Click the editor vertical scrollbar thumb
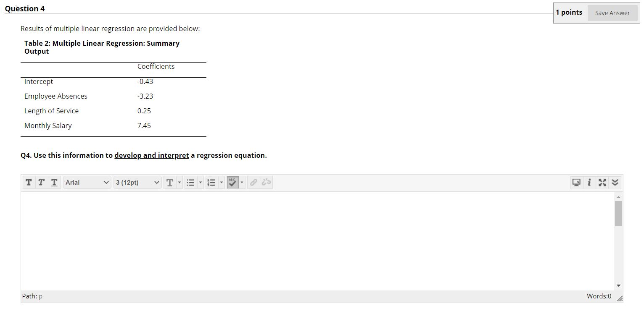The image size is (644, 311). 618,213
